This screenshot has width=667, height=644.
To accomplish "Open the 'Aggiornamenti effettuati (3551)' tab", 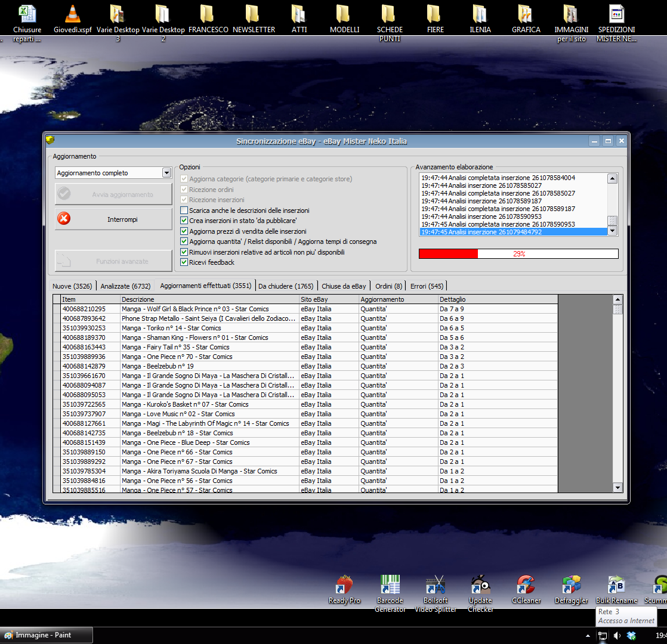I will (x=205, y=286).
